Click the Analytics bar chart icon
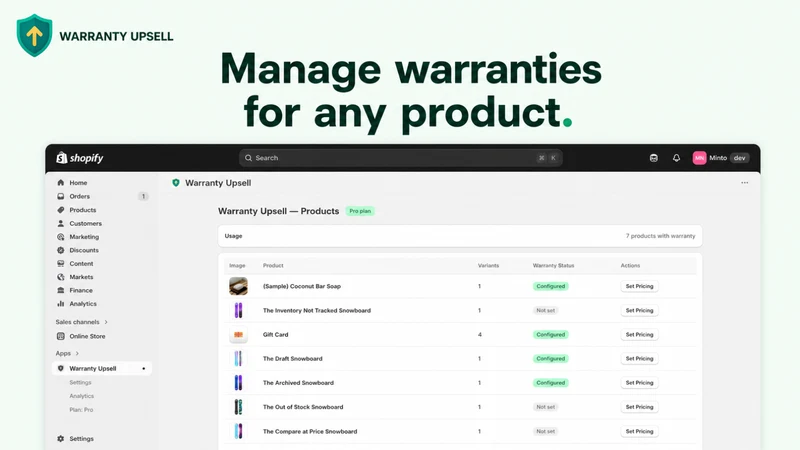Image resolution: width=800 pixels, height=450 pixels. pyautogui.click(x=61, y=304)
